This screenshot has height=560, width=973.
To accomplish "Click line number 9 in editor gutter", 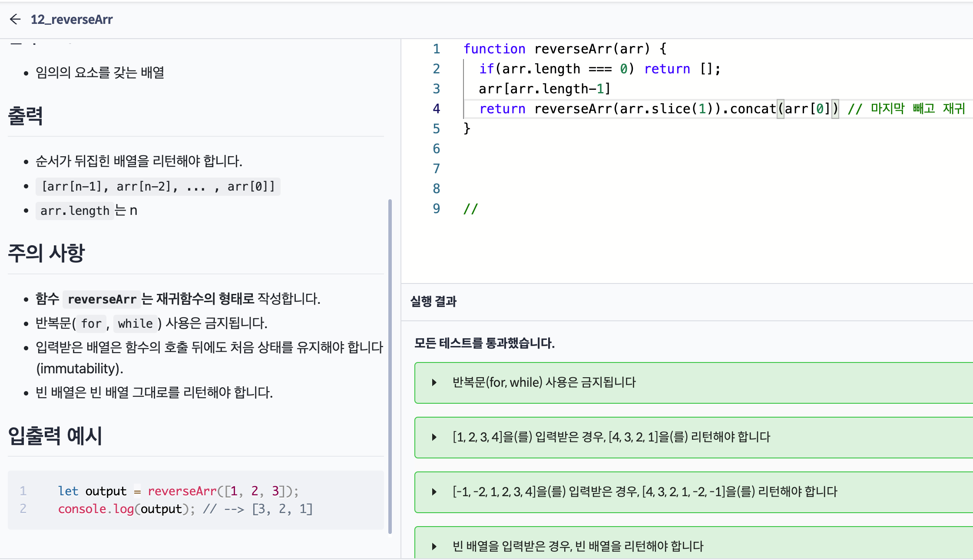I will [436, 209].
